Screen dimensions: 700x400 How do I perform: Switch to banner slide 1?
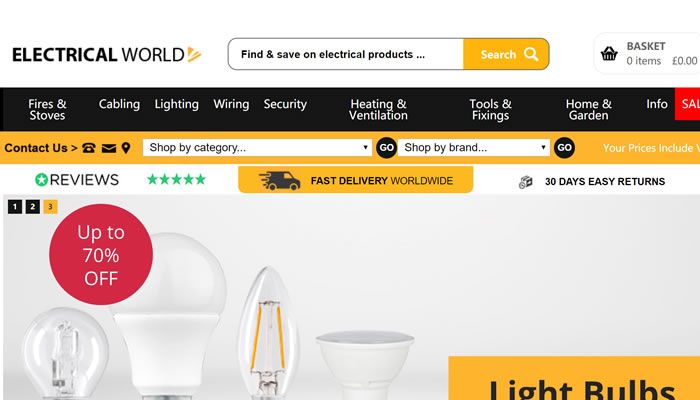[x=15, y=207]
